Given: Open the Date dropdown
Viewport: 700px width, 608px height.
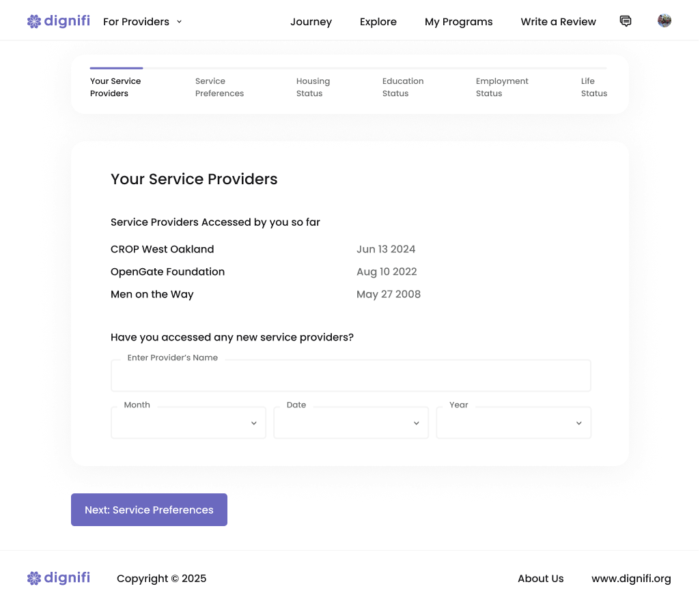Looking at the screenshot, I should 351,422.
